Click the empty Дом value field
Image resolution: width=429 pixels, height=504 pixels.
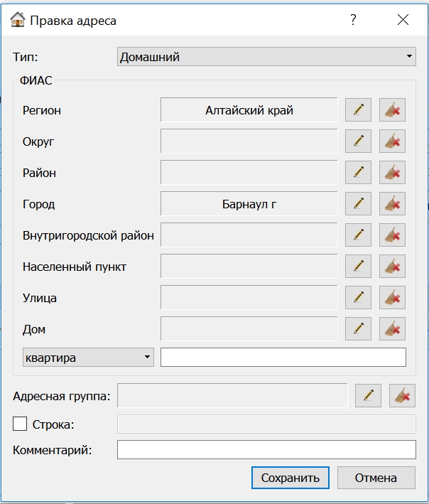(x=249, y=329)
